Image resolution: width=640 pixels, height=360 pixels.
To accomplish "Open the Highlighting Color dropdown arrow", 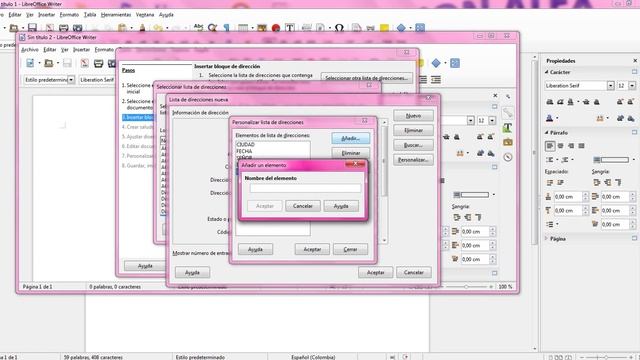I will point(608,118).
